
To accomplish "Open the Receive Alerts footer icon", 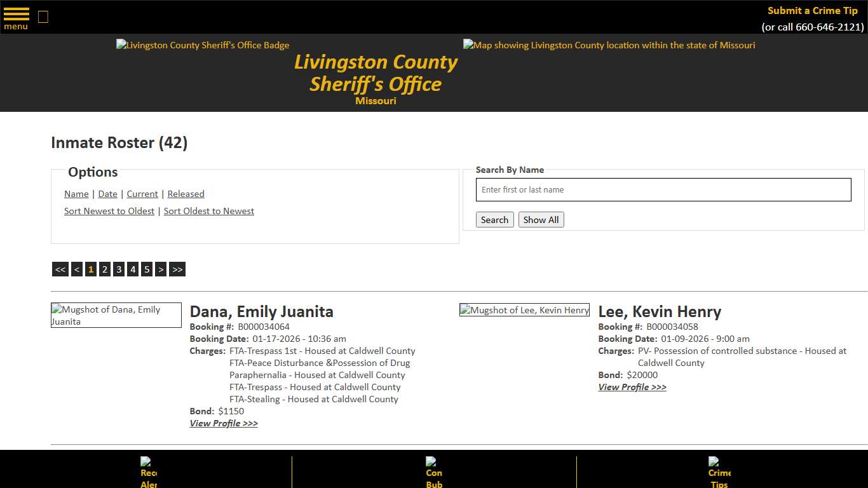I will [x=147, y=471].
